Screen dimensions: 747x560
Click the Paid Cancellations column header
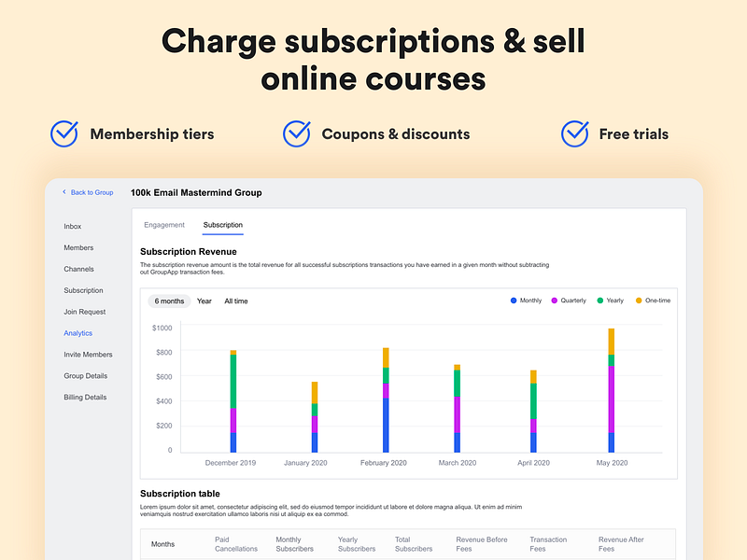(236, 544)
